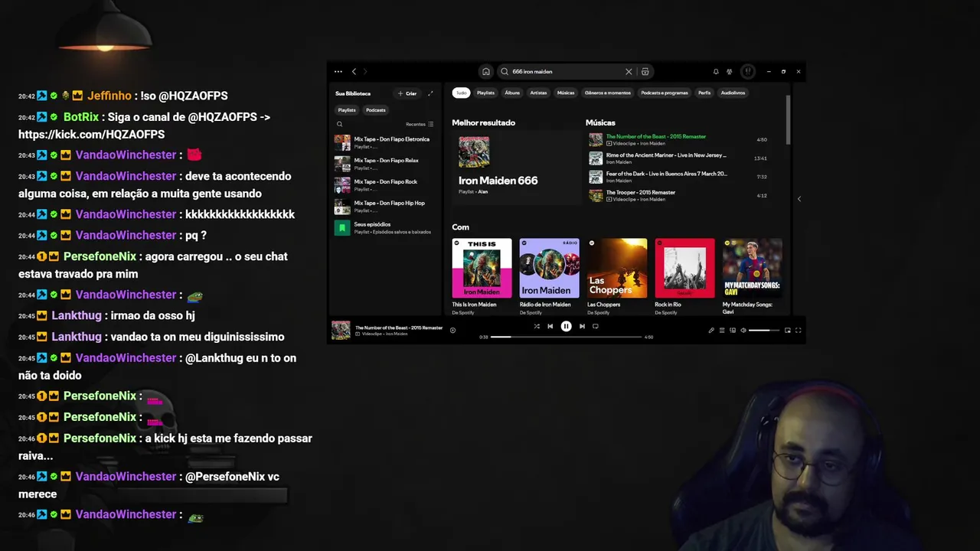Select the Gêneros e momentos tab

pyautogui.click(x=608, y=93)
